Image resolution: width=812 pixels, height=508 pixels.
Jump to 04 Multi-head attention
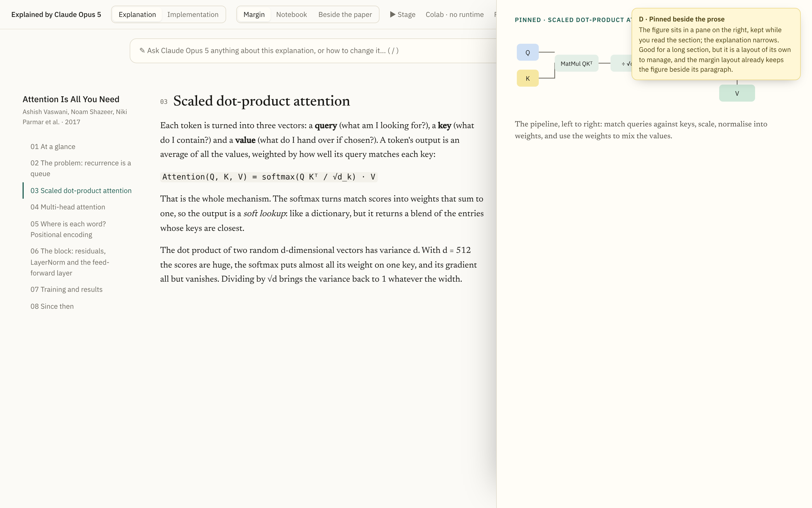[67, 207]
